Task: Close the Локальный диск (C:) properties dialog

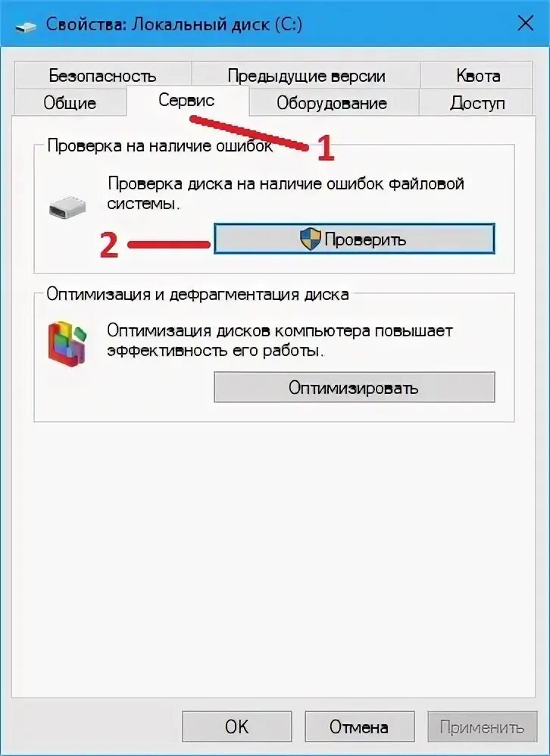Action: tap(526, 23)
